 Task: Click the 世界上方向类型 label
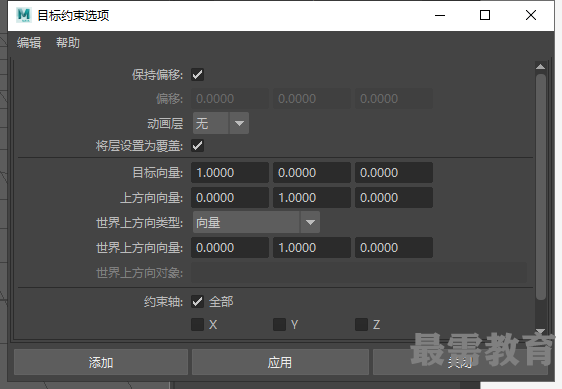tap(139, 223)
